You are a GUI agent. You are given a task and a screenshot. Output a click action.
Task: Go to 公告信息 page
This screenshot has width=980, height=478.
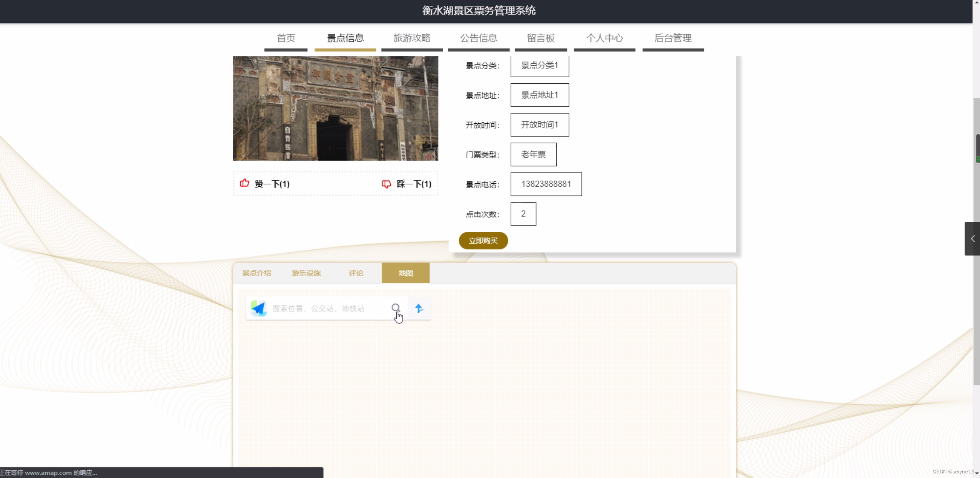[479, 38]
